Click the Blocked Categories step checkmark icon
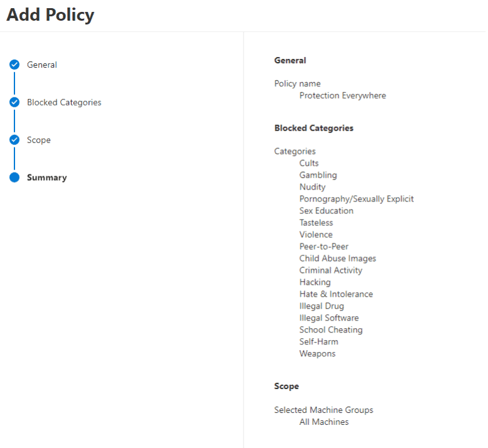 (14, 102)
